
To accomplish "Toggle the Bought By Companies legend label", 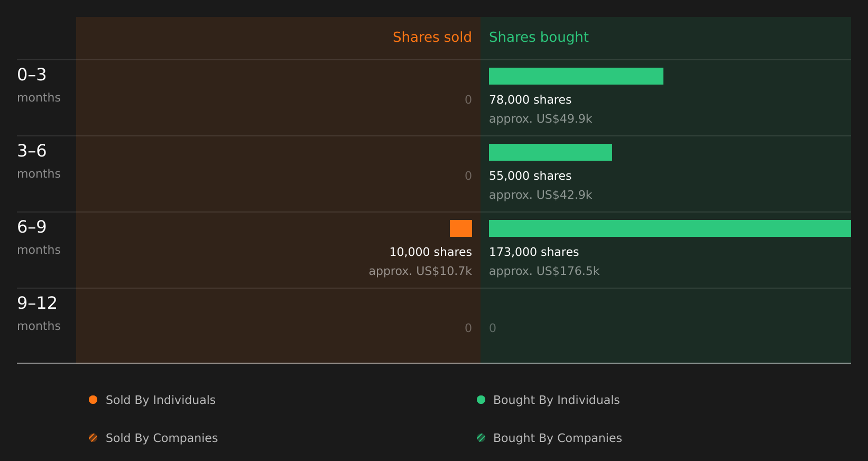I will (x=558, y=438).
